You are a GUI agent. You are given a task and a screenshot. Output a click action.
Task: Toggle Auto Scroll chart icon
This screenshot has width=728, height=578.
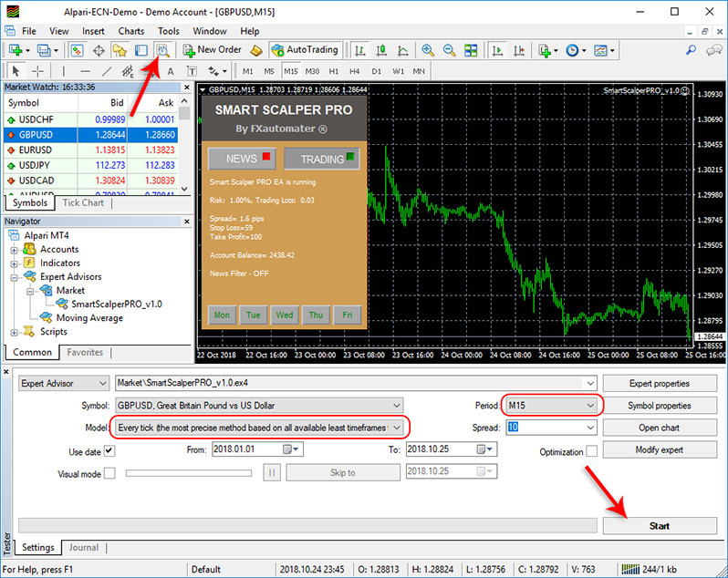(497, 50)
